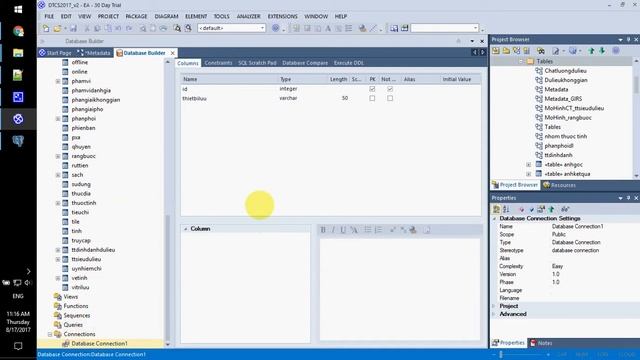640x360 pixels.
Task: Click the New Model from Pattern icon in Project Browser
Action: coord(496,51)
